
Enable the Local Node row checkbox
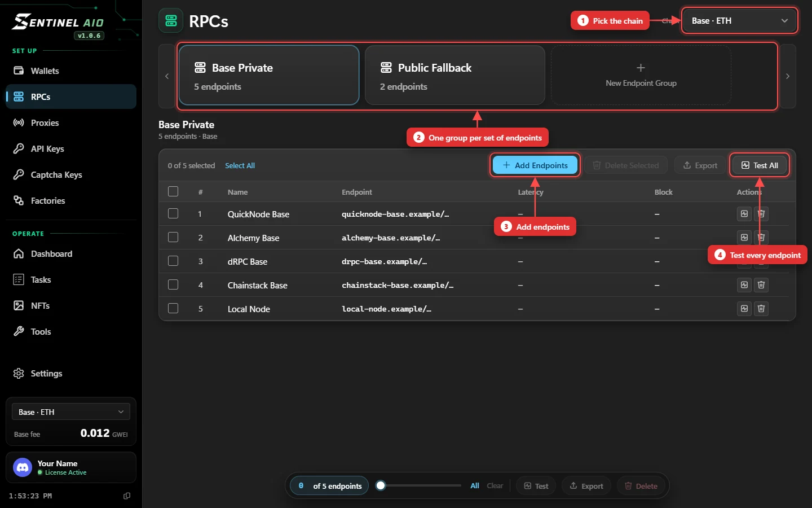pos(173,308)
